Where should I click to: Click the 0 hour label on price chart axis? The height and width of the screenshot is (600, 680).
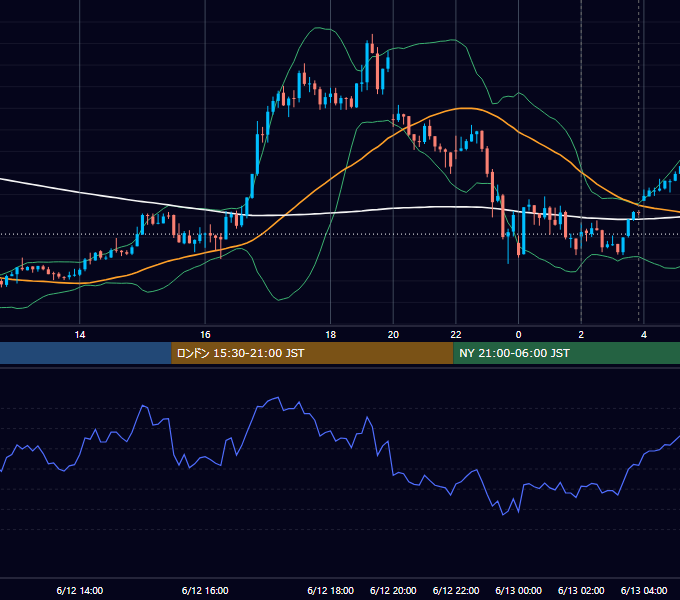coord(518,335)
